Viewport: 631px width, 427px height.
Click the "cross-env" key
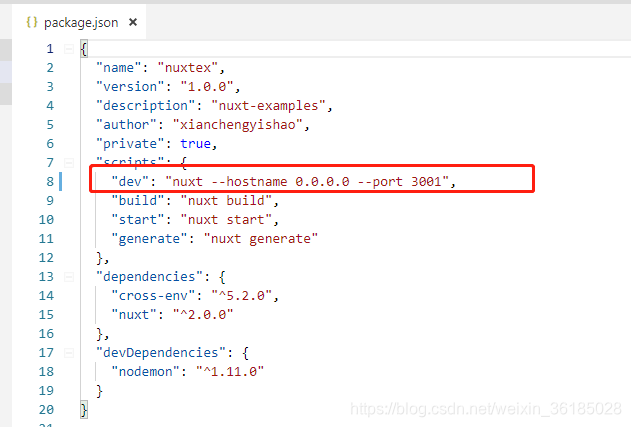click(153, 296)
